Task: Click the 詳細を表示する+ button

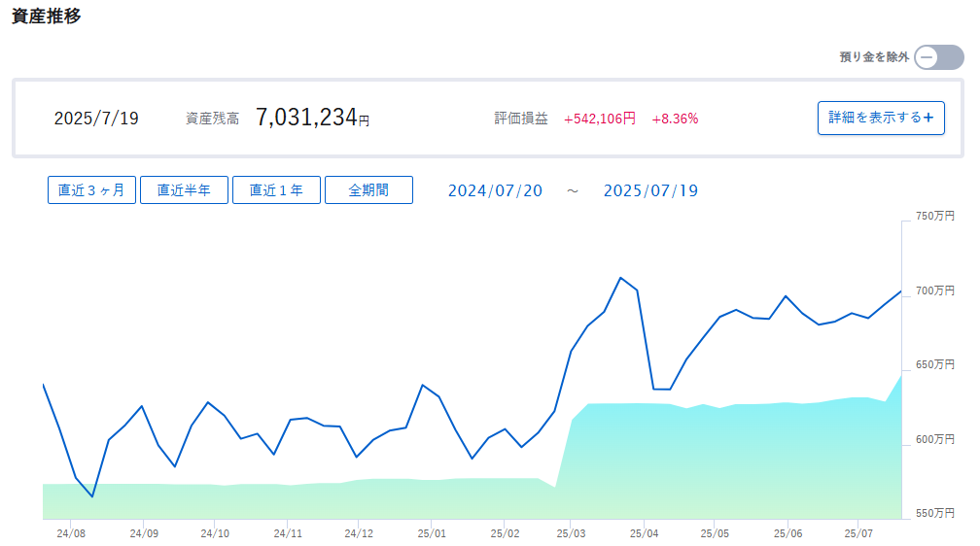Action: point(881,119)
